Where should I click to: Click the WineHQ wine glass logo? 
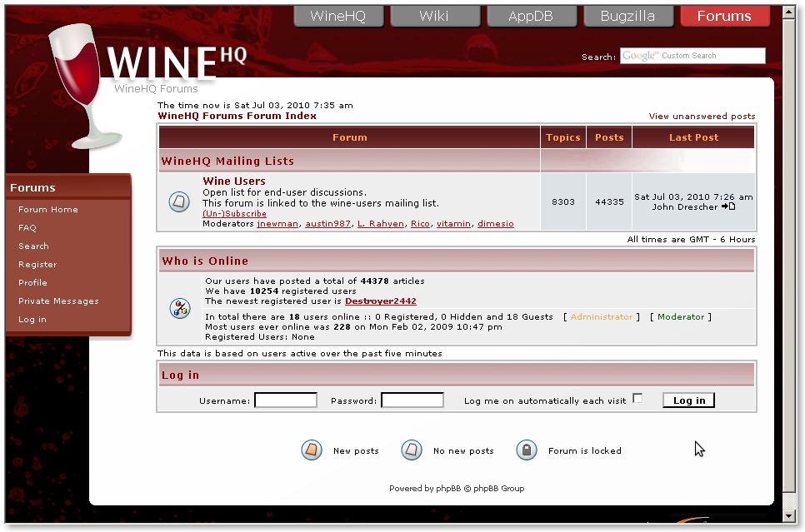[x=85, y=87]
